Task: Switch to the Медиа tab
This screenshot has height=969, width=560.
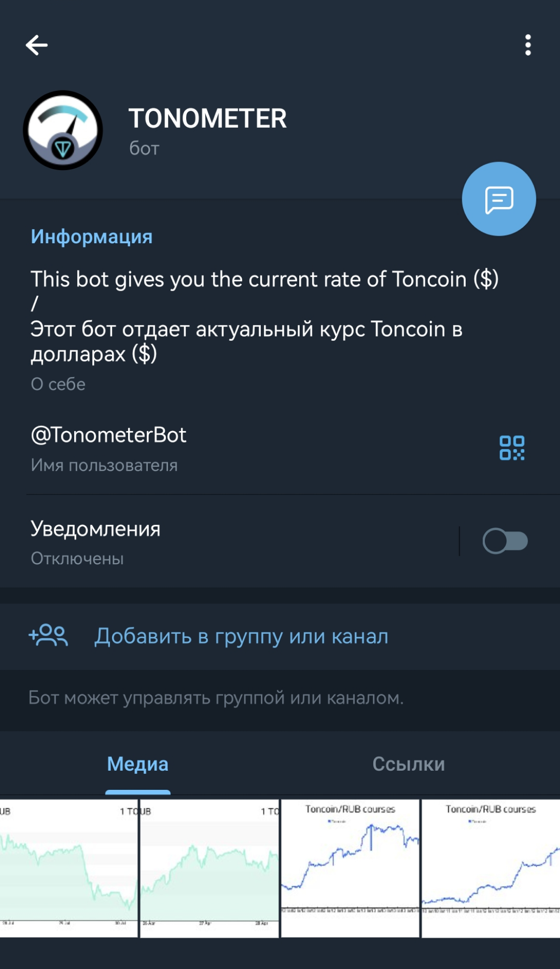Action: click(x=138, y=764)
